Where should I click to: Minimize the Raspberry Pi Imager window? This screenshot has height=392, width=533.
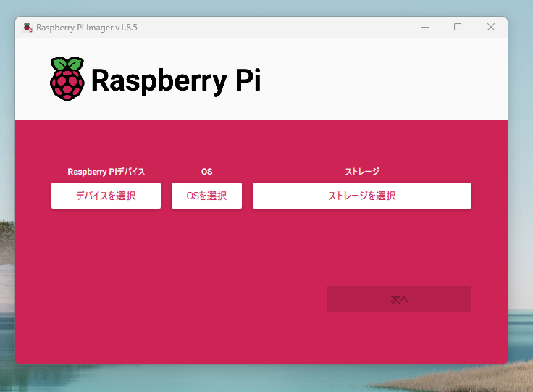click(x=425, y=28)
